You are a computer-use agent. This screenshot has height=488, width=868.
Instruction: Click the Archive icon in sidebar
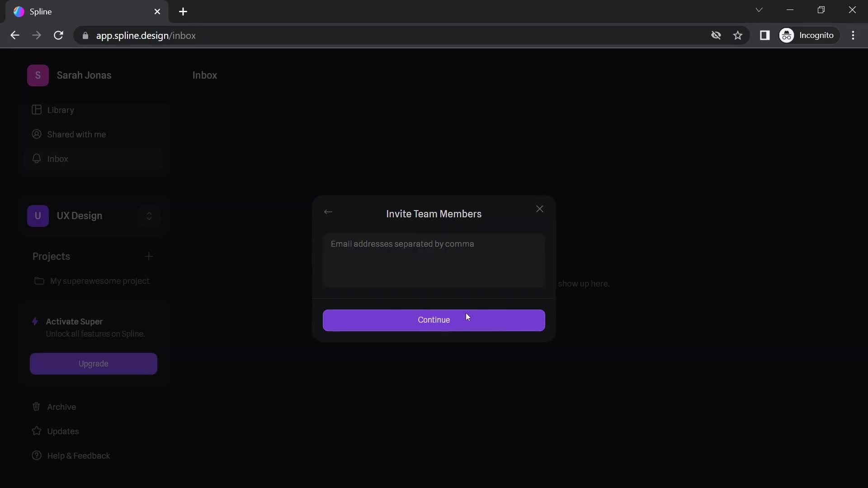[36, 406]
